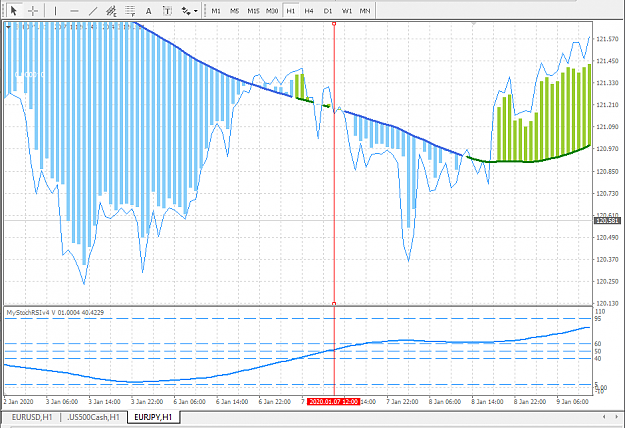Switch to W1 weekly timeframe
625x428 pixels.
pyautogui.click(x=346, y=11)
